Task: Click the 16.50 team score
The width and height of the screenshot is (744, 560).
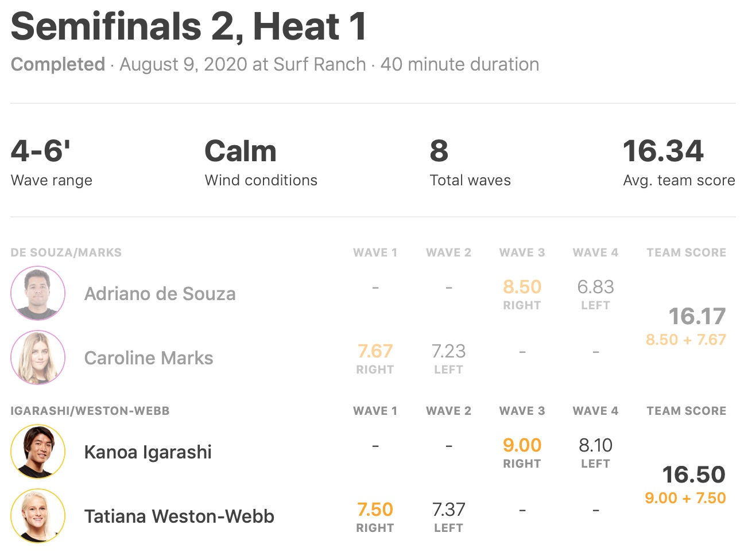Action: (x=693, y=475)
